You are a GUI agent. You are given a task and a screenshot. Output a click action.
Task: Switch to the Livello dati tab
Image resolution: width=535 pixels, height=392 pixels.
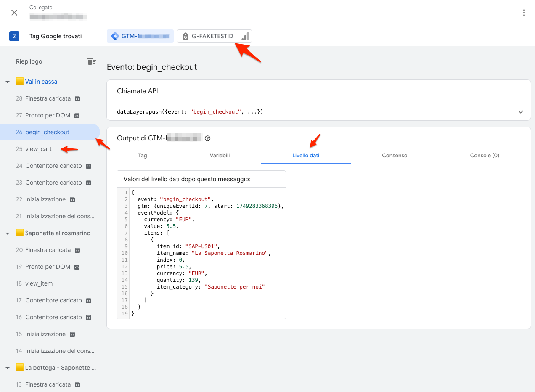click(x=306, y=155)
